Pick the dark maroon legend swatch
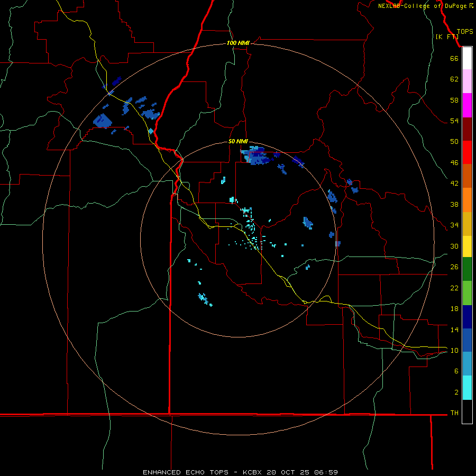 point(467,129)
